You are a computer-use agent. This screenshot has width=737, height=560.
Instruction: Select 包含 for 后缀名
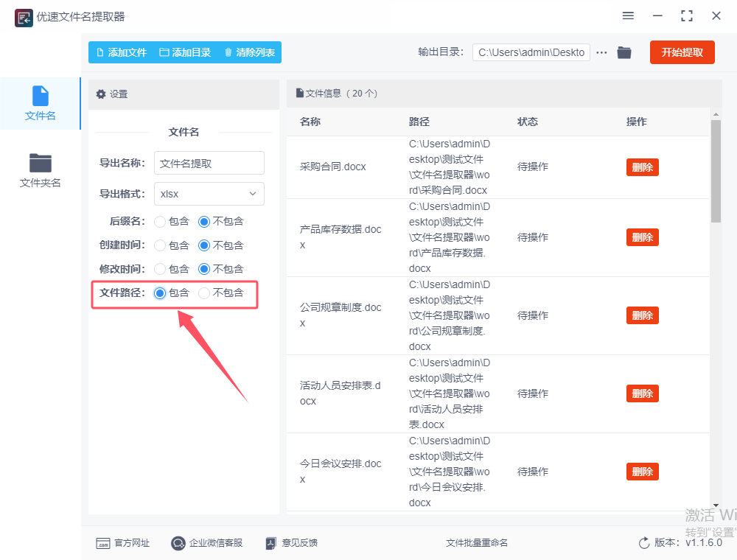[x=160, y=221]
